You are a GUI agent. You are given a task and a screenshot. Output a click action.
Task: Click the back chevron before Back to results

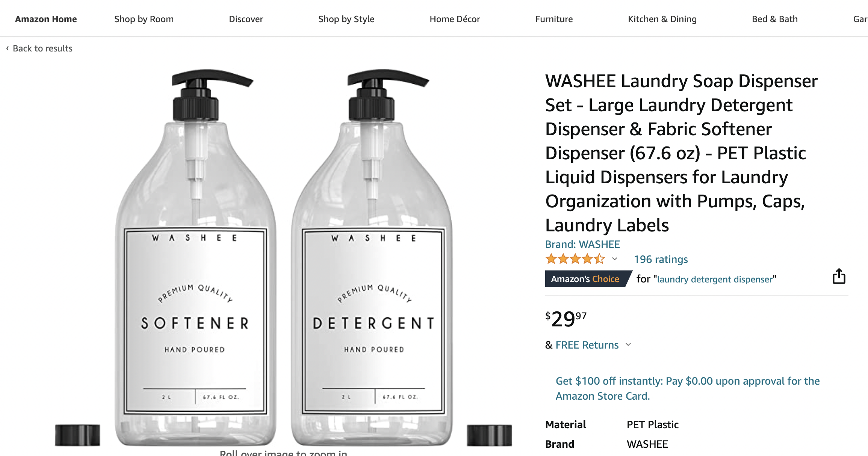click(x=7, y=48)
